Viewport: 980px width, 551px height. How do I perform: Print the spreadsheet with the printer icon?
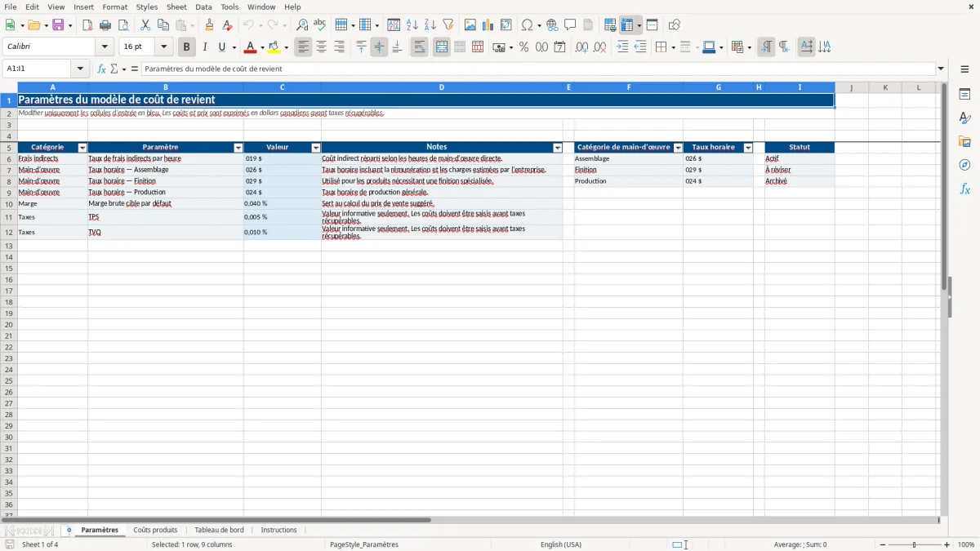click(x=106, y=25)
